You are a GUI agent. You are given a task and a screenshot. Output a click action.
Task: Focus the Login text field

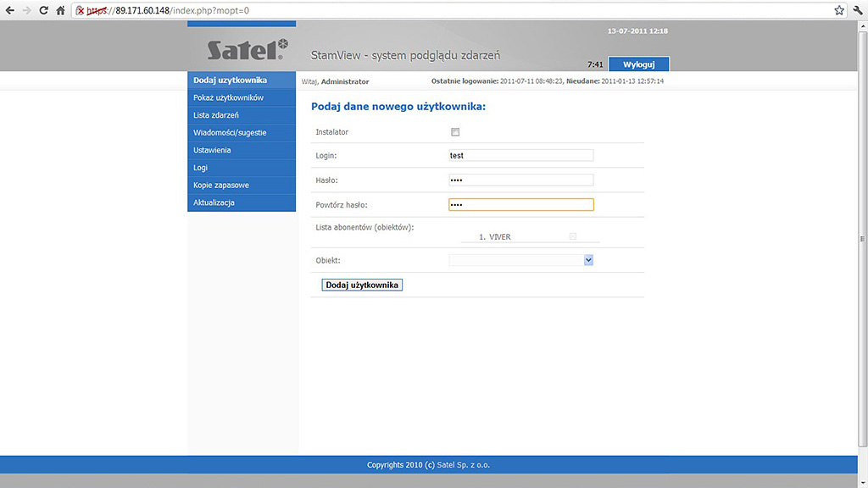coord(520,156)
